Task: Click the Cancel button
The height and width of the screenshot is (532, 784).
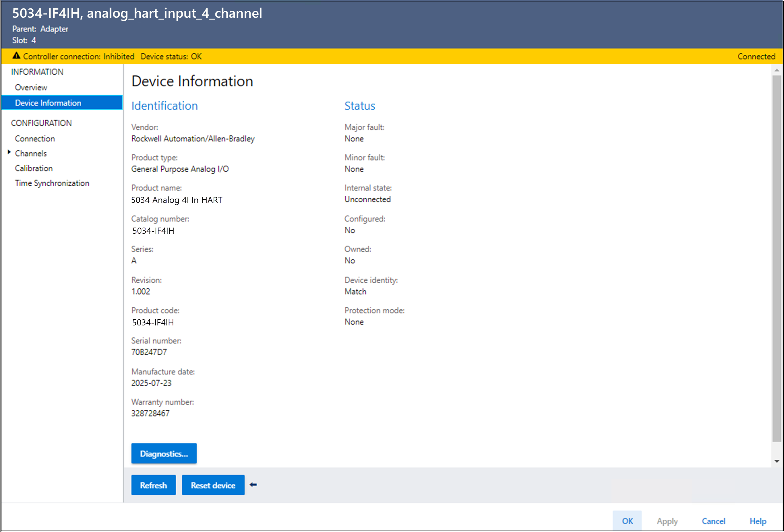Action: [x=713, y=521]
